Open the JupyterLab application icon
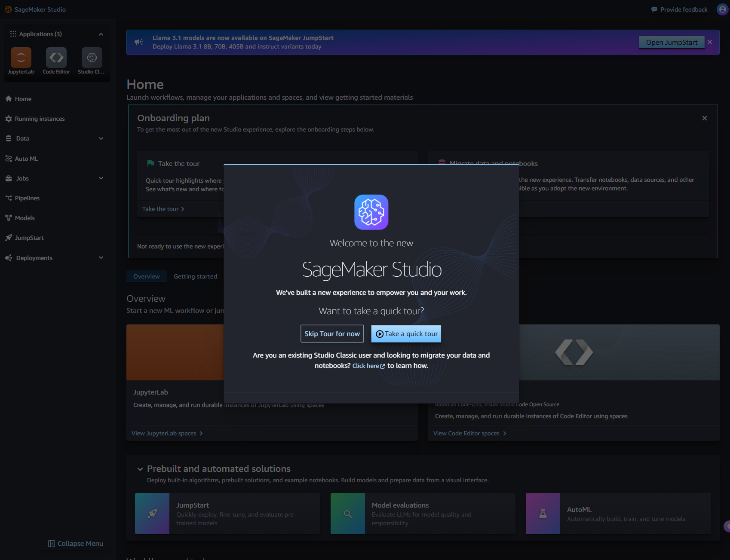 [x=21, y=58]
